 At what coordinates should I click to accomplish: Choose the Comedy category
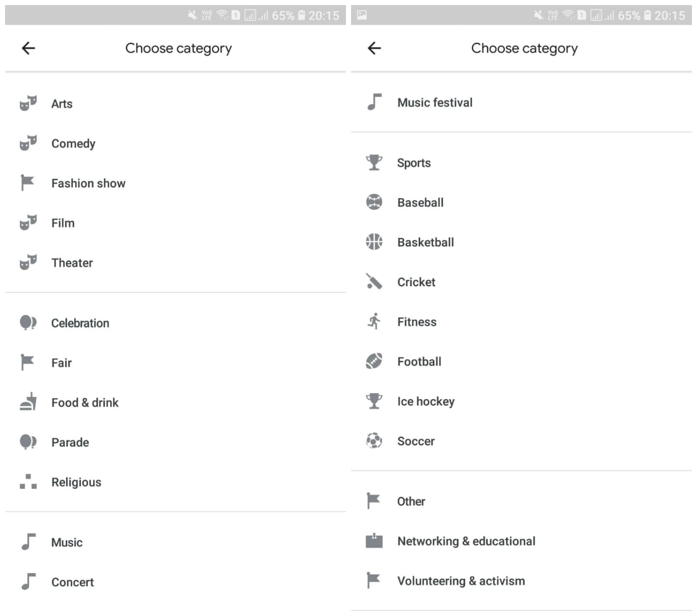coord(73,144)
